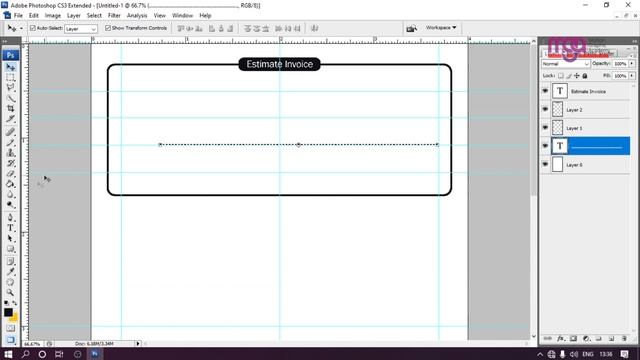Open the Edit menu
This screenshot has height=360, width=640.
33,16
